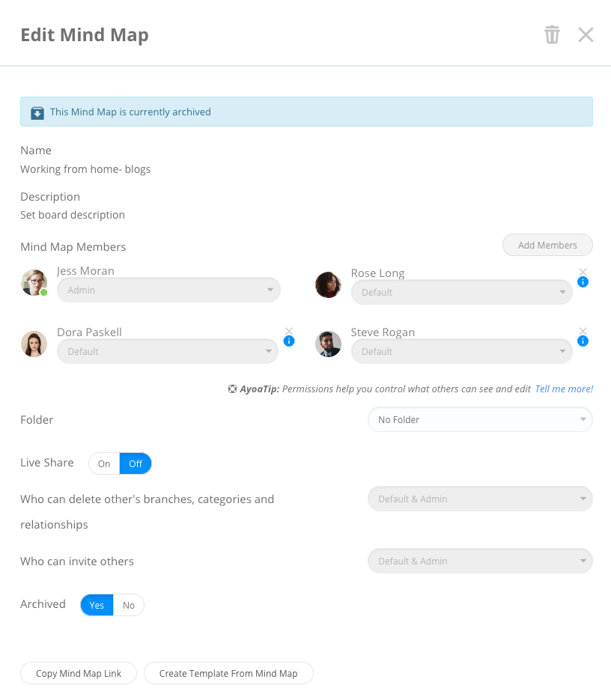Open Dora Paskell's permission dropdown
611x700 pixels.
pyautogui.click(x=168, y=351)
